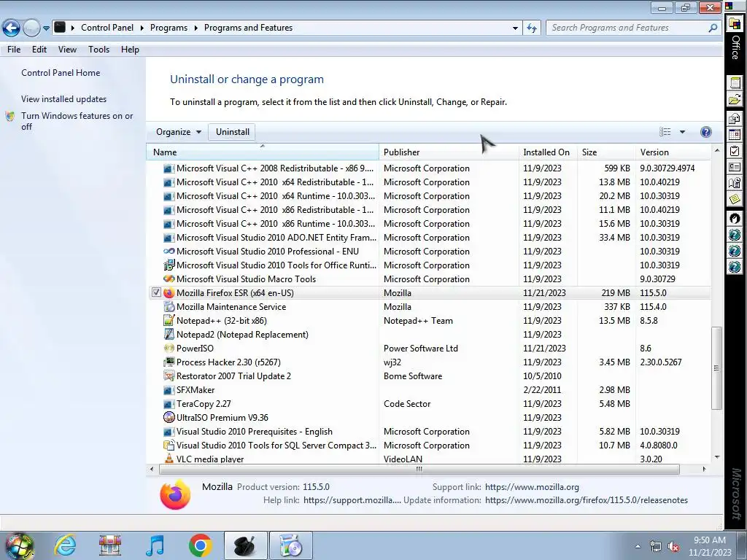Open Turn Windows features on or off
The height and width of the screenshot is (560, 747).
[x=77, y=121]
